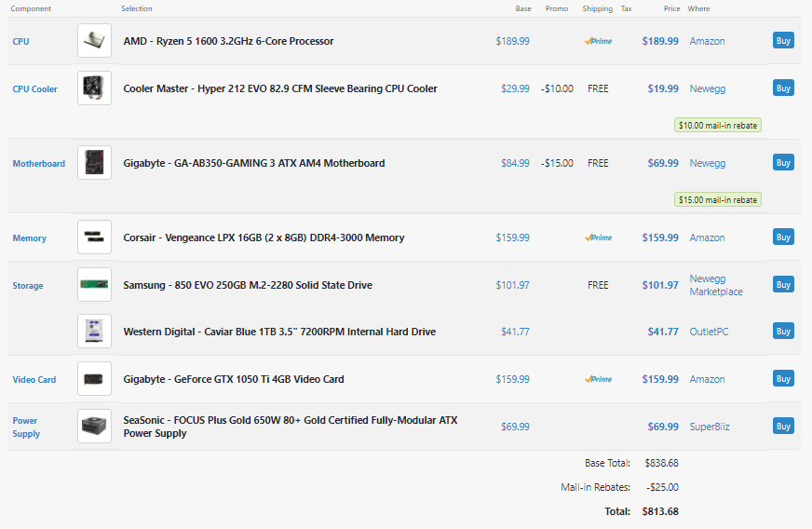The image size is (812, 529).
Task: Open Samsung 850 EVO 250GB product name
Action: pos(248,286)
